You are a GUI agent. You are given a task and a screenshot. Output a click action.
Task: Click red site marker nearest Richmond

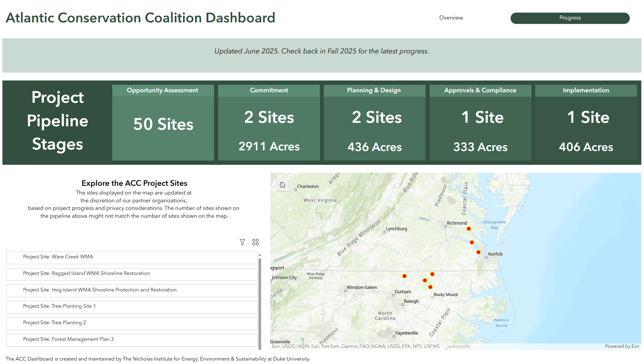pyautogui.click(x=468, y=229)
